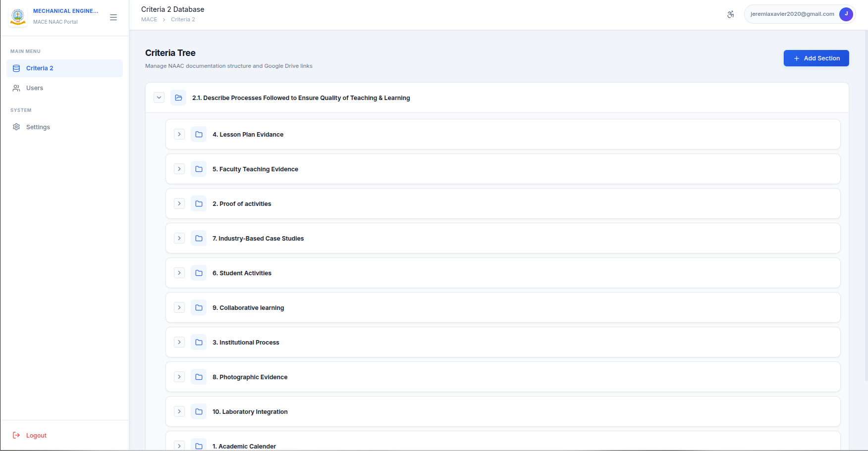The image size is (868, 451).
Task: Select the '1. Academic Calender' label
Action: pos(244,447)
